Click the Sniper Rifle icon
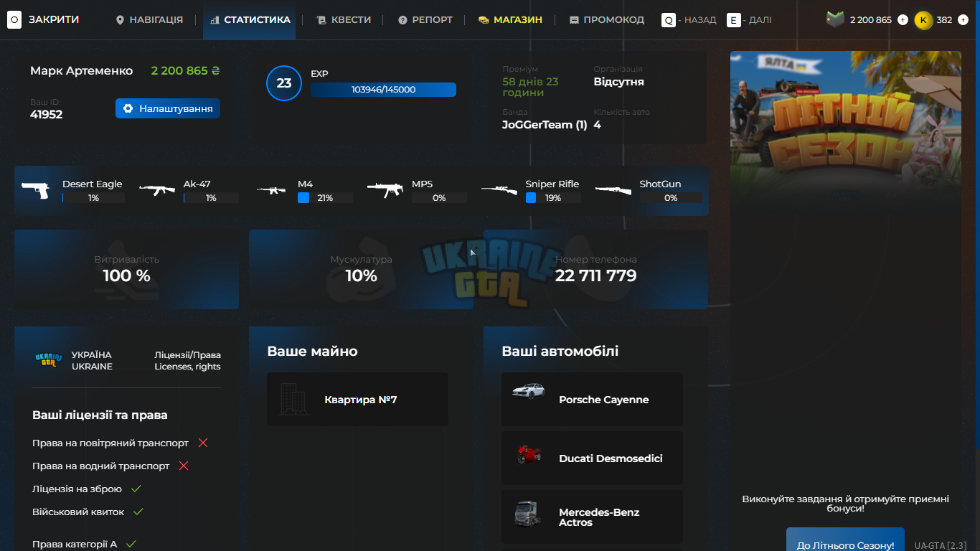The width and height of the screenshot is (980, 551). click(499, 190)
